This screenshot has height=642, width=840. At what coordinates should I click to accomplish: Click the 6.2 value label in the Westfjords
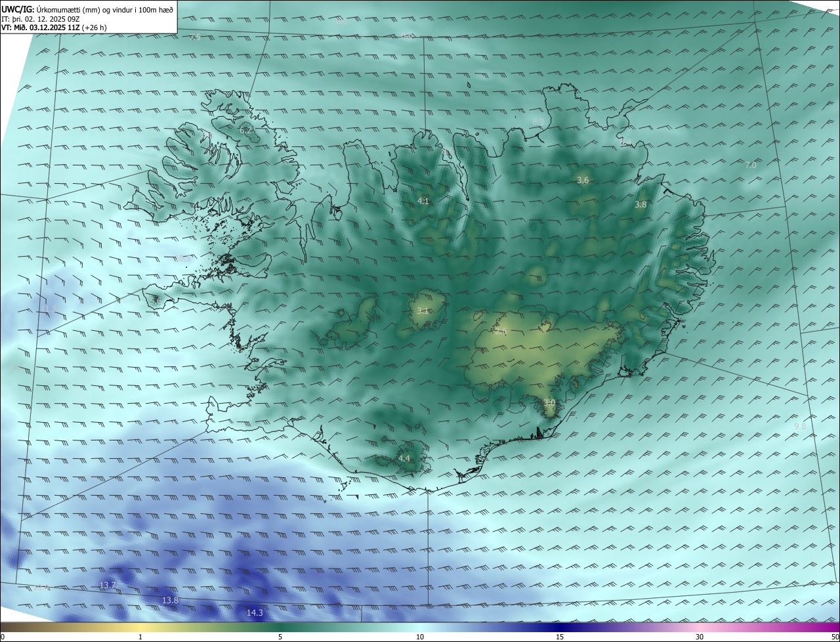(x=245, y=131)
